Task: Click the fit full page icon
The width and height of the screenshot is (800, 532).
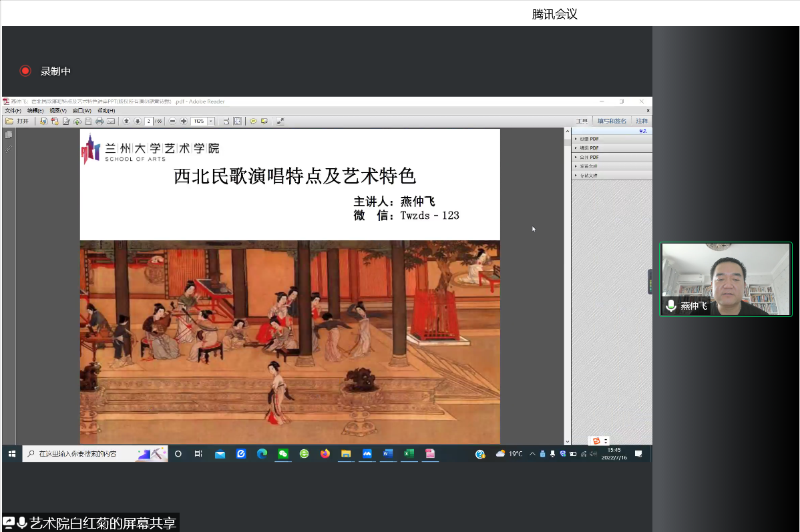Action: pyautogui.click(x=237, y=121)
